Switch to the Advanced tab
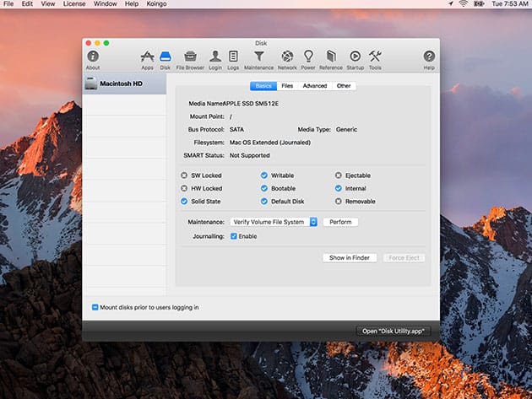 pos(315,86)
